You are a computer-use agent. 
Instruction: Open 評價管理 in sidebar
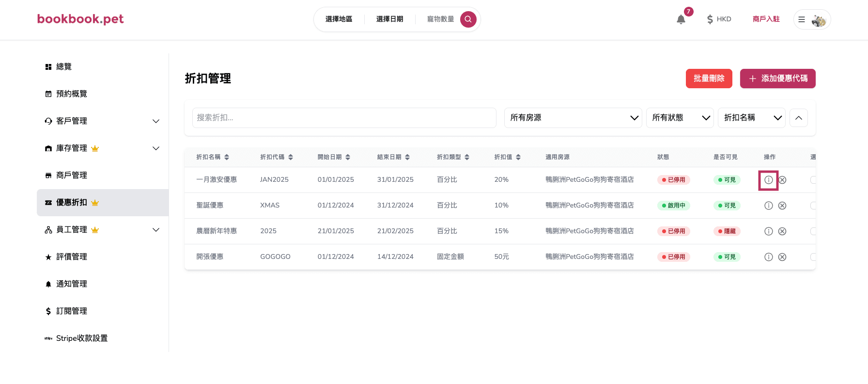tap(103, 257)
